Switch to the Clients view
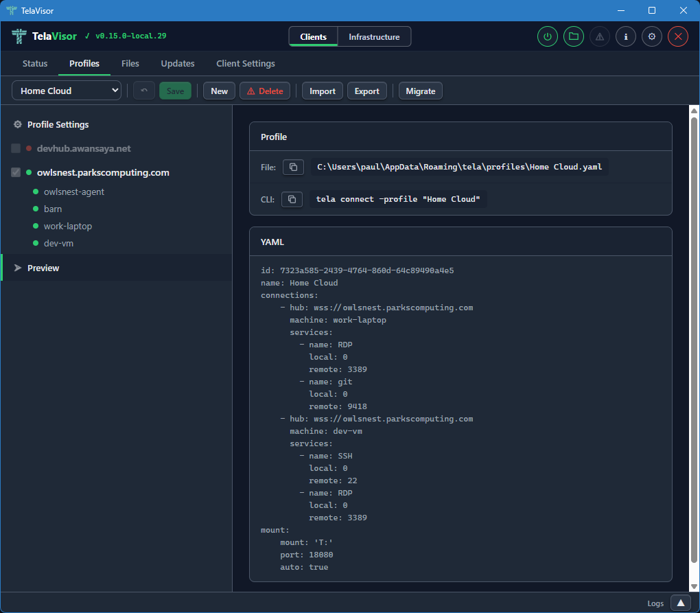700x613 pixels. pyautogui.click(x=313, y=36)
